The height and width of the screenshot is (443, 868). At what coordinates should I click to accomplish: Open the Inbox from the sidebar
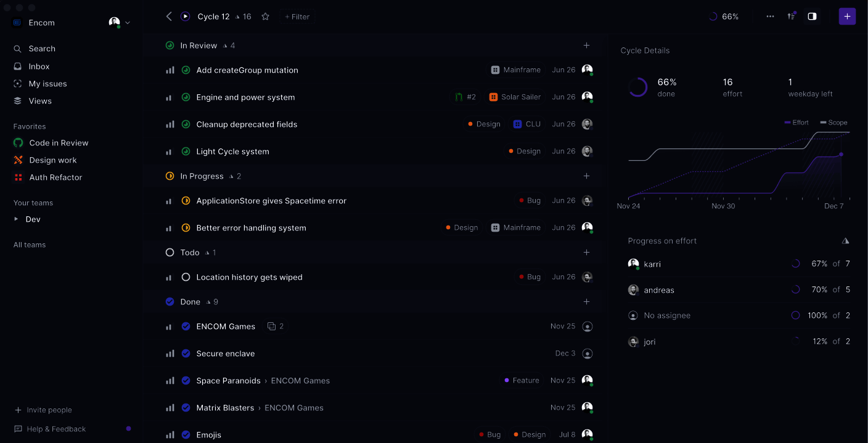tap(39, 66)
